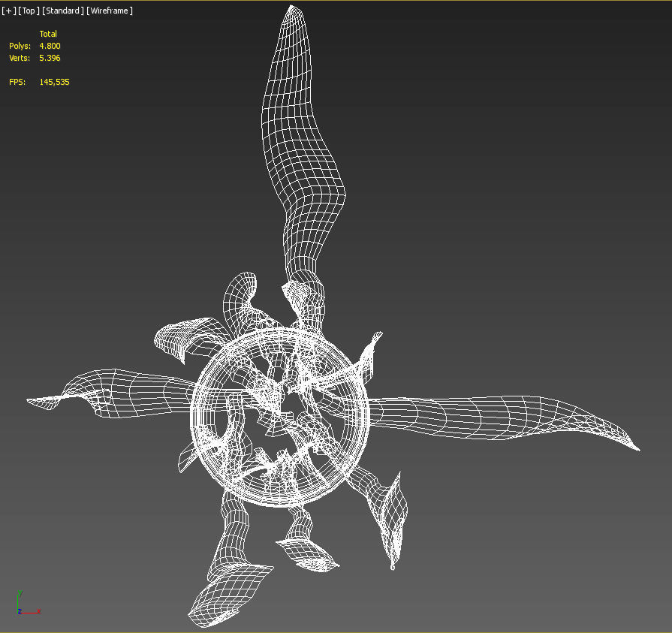
Task: Click the 'Verts:' statistics label
Action: (20, 58)
